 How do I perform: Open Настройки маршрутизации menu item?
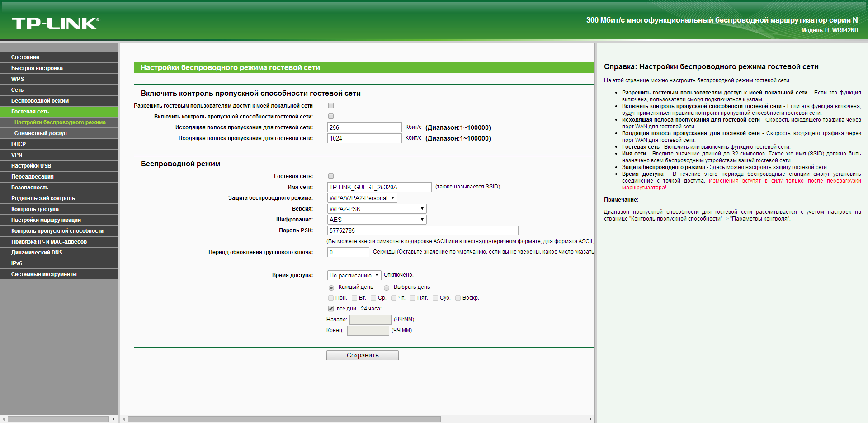point(59,220)
